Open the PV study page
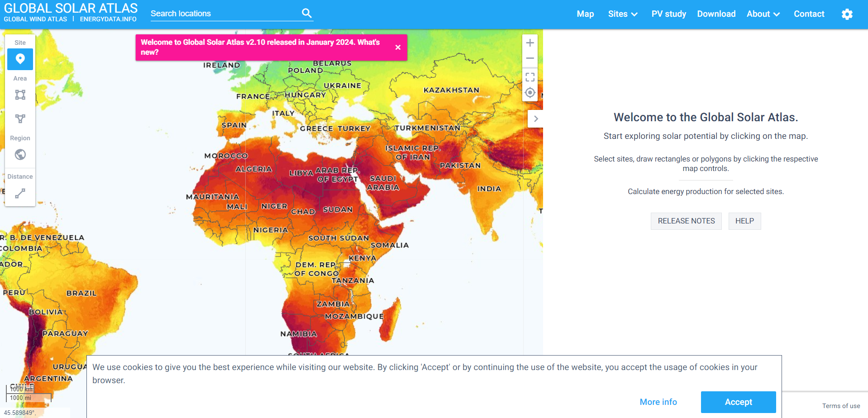The width and height of the screenshot is (868, 418). (x=668, y=14)
